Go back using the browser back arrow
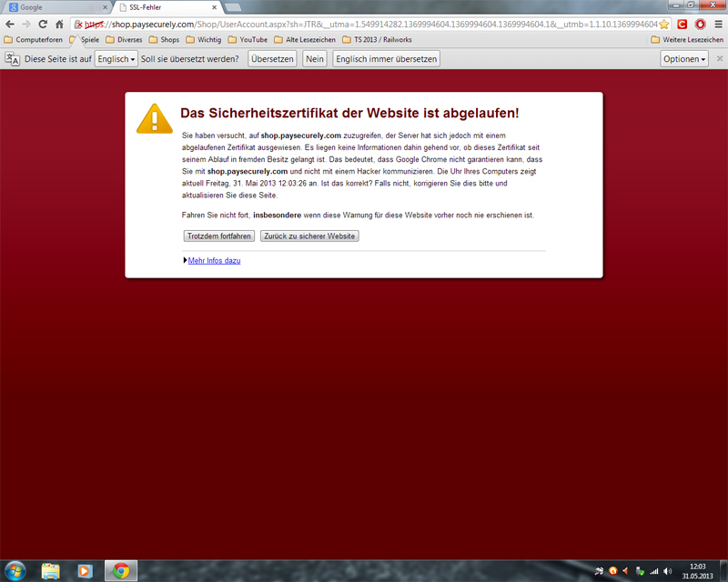The height and width of the screenshot is (582, 728). tap(10, 25)
